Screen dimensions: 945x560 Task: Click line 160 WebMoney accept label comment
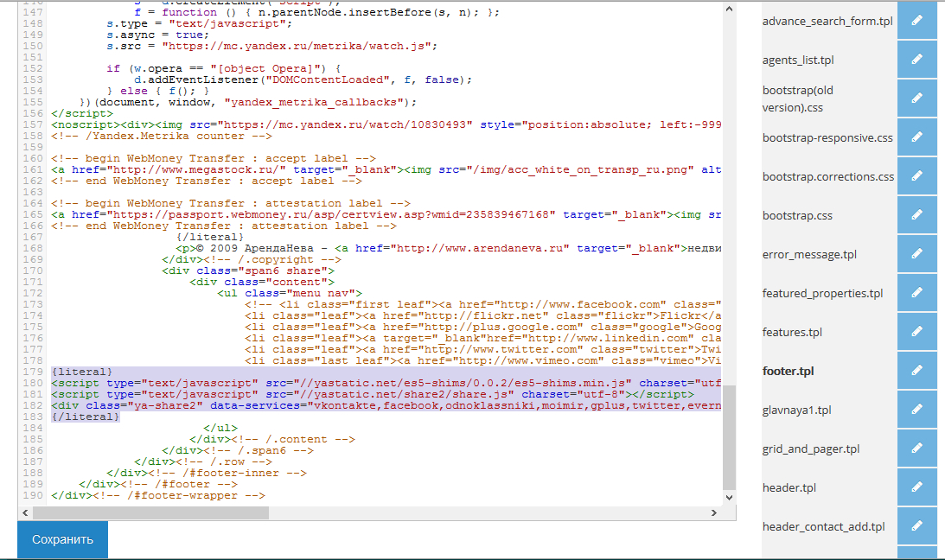[213, 158]
